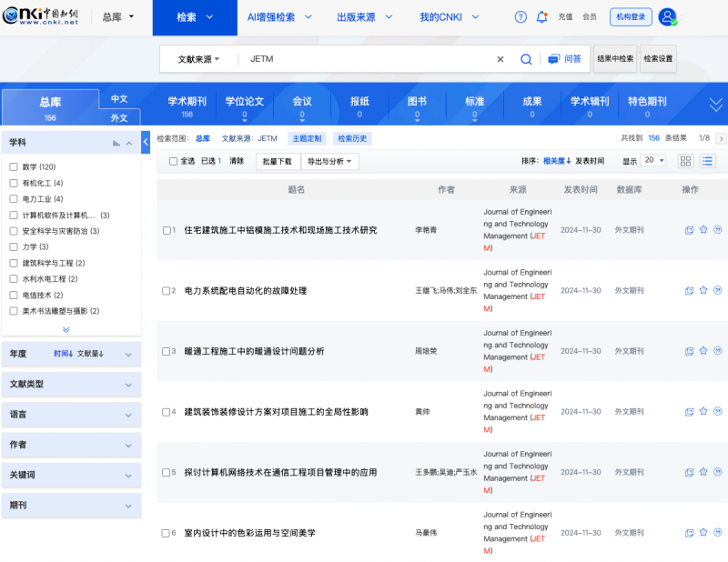The height and width of the screenshot is (562, 728).
Task: Click into the JETM search input field
Action: (x=364, y=59)
